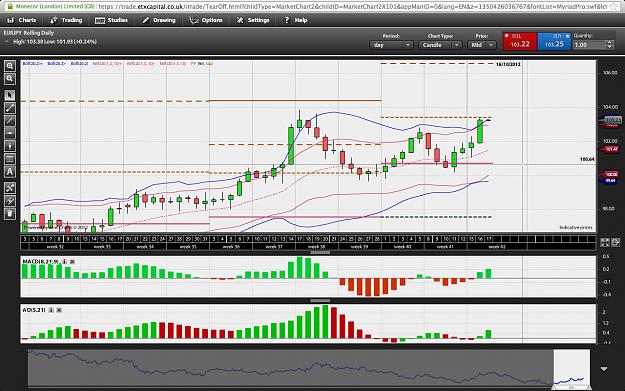
Task: Open the Charts menu
Action: point(22,20)
